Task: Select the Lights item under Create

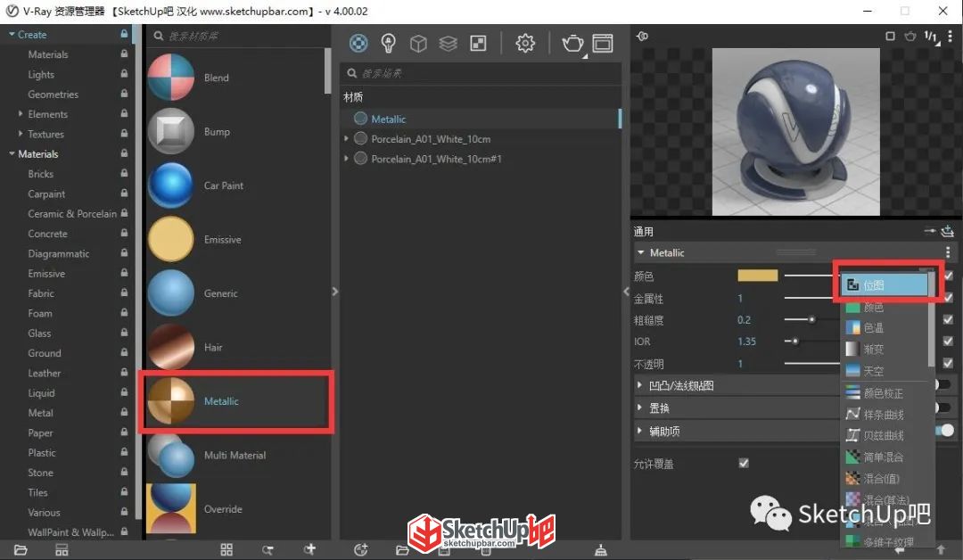Action: pos(41,74)
